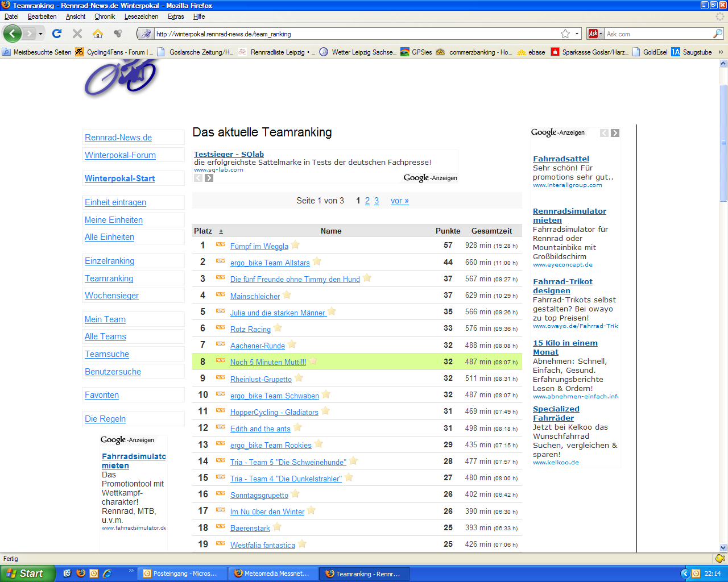Click the browser Back arrow button
The image size is (728, 582).
point(13,34)
